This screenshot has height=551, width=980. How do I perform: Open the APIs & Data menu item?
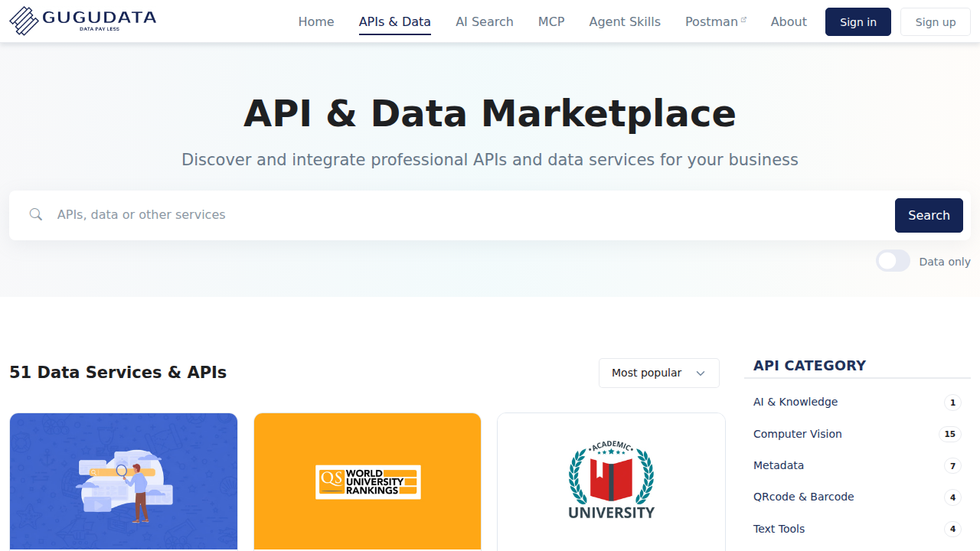click(x=395, y=21)
